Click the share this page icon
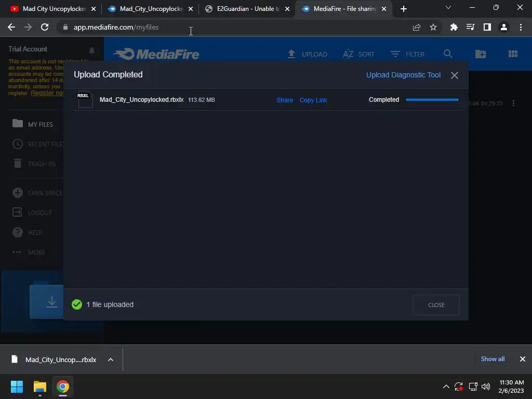The height and width of the screenshot is (399, 532). pyautogui.click(x=417, y=27)
